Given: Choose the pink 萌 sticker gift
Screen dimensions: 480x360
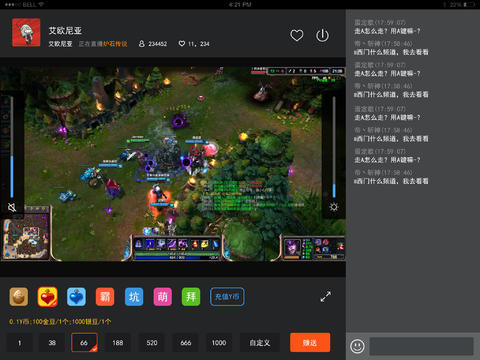Looking at the screenshot, I should coord(163,297).
